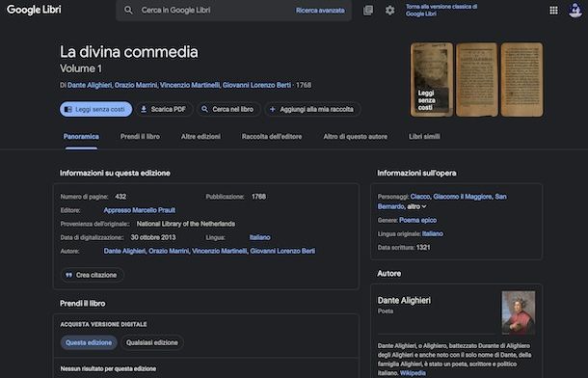Open the settings gear icon
Image resolution: width=588 pixels, height=378 pixels.
click(390, 10)
